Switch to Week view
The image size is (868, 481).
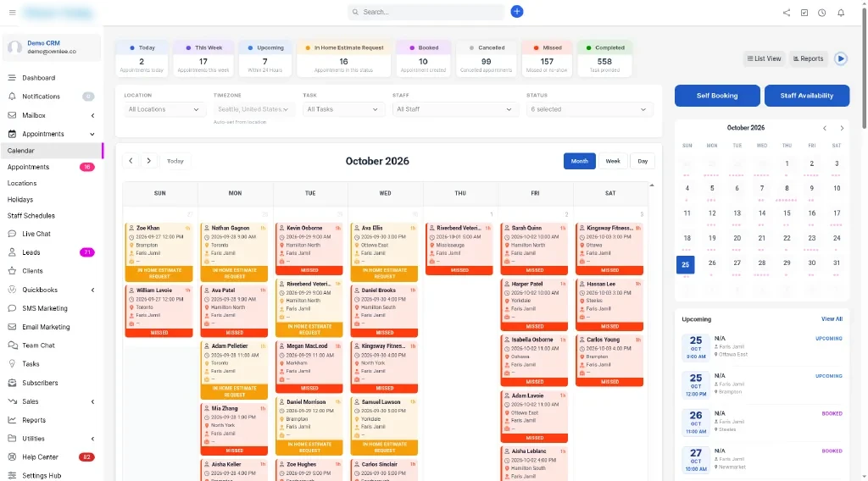612,161
